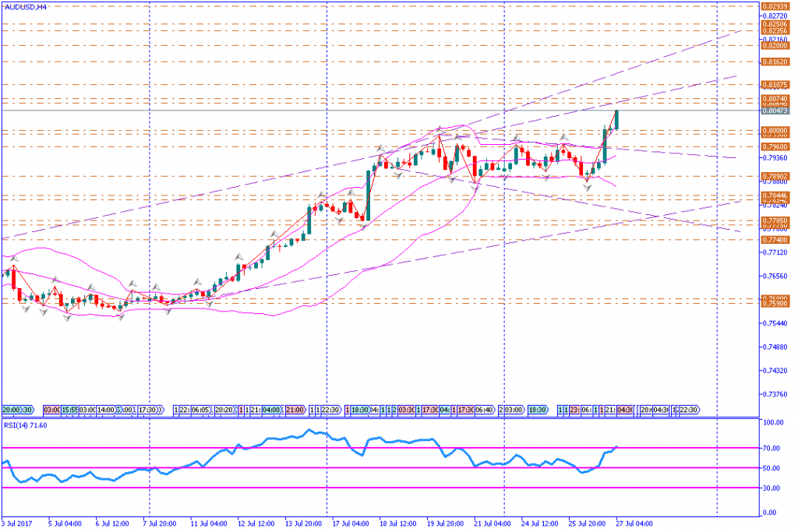Click the 0.77400 price level label
The image size is (798, 532).
[775, 240]
